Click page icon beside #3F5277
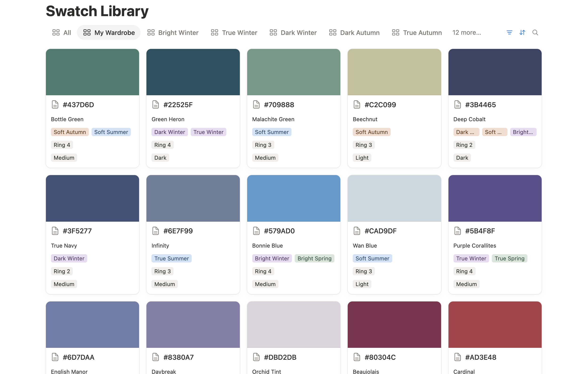Screen dimensions: 588x374 point(55,231)
